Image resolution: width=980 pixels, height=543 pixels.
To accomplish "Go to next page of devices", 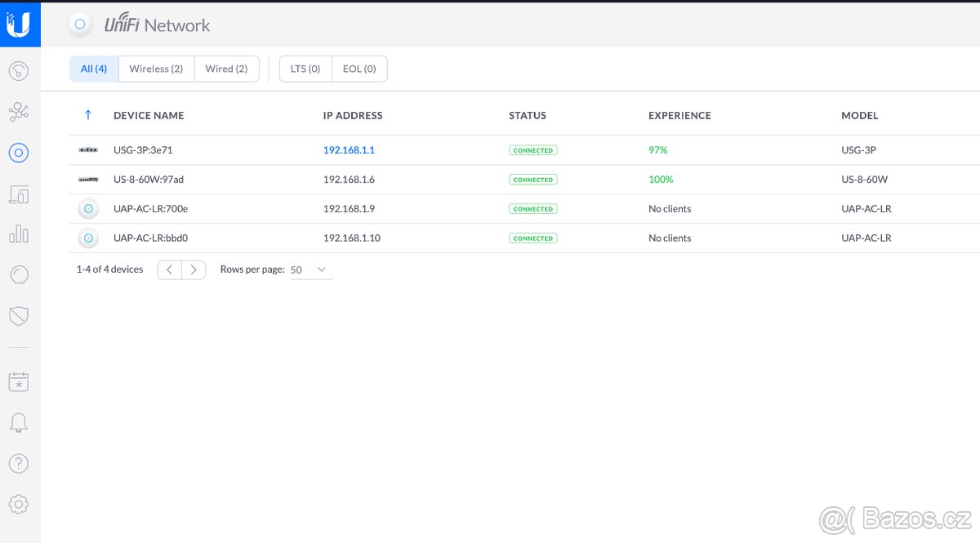I will coord(194,269).
